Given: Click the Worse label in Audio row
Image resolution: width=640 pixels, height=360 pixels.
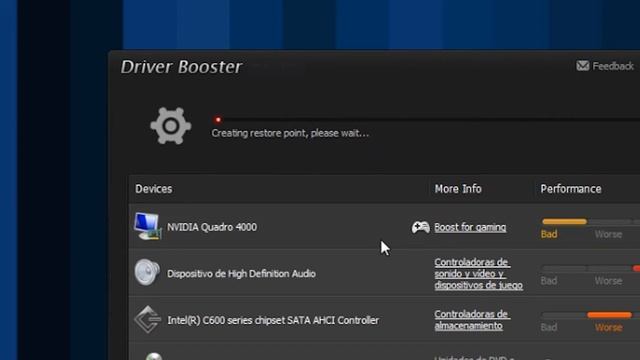Looking at the screenshot, I should [608, 281].
